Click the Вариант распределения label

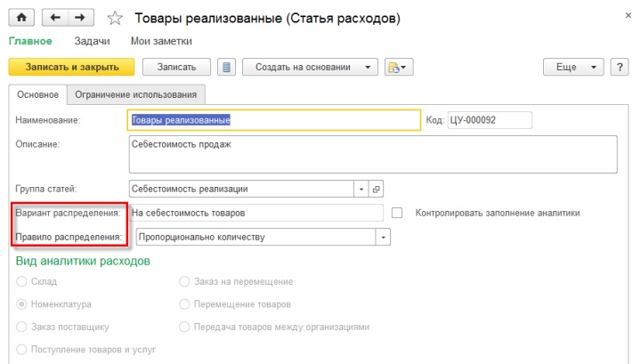pyautogui.click(x=69, y=213)
